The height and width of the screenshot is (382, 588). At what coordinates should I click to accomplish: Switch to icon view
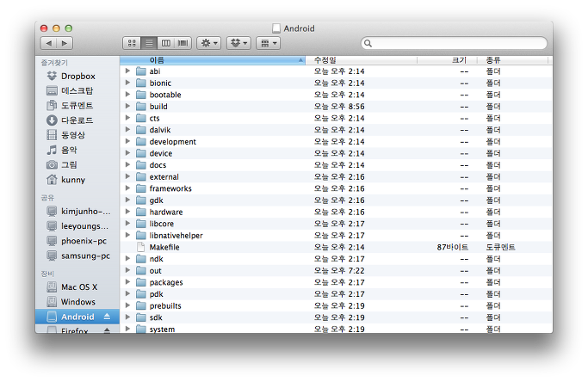click(x=132, y=44)
